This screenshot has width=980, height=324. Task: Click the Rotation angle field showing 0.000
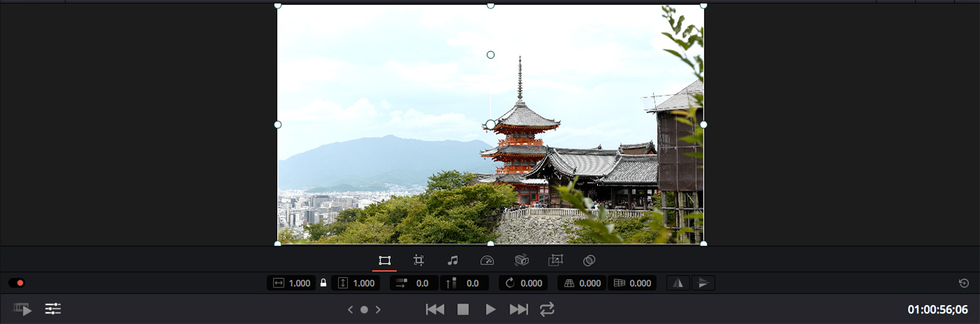click(523, 283)
